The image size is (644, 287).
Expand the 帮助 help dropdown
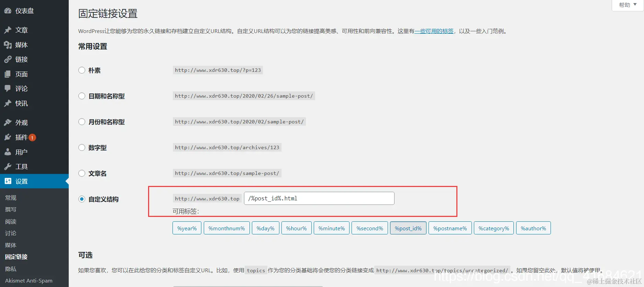click(628, 5)
